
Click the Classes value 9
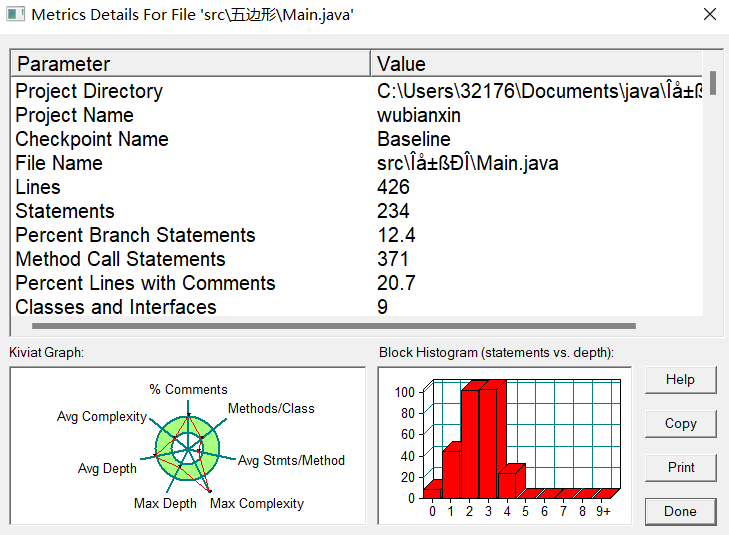point(382,307)
